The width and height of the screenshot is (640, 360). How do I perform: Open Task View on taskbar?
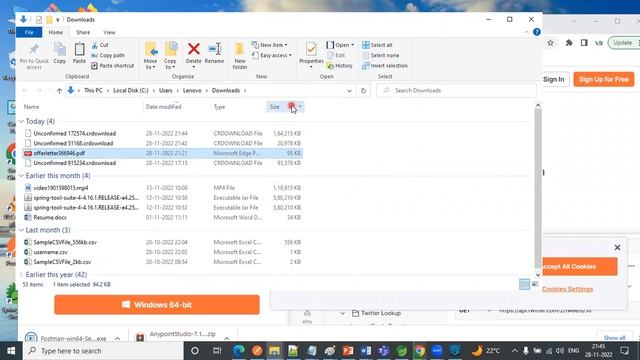pos(217,351)
